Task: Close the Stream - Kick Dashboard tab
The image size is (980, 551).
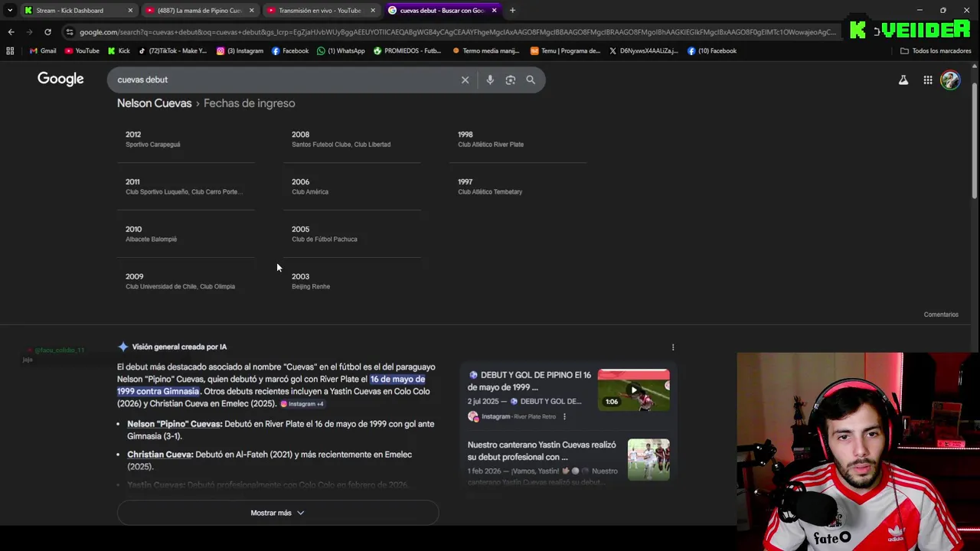Action: (x=130, y=11)
